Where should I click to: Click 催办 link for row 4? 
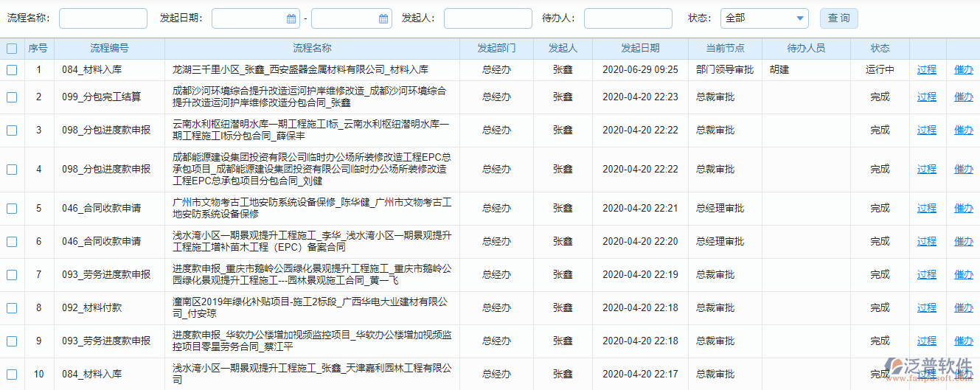tap(964, 170)
